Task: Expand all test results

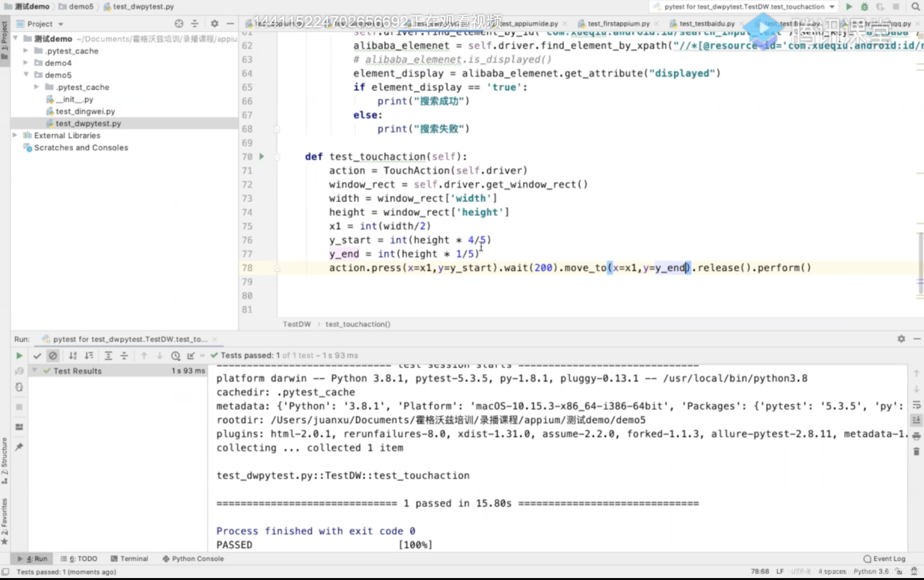Action: tap(108, 356)
